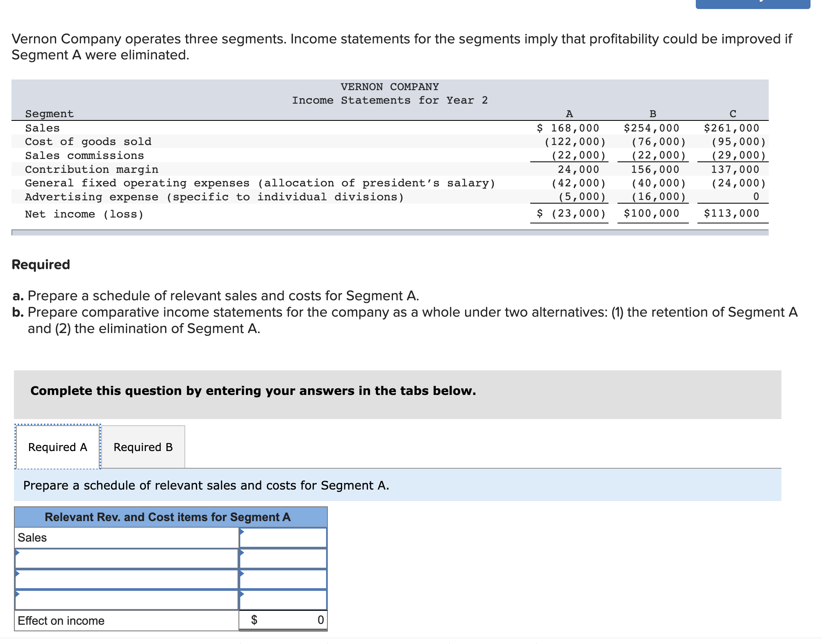Click the amount cell in the first blank row
Screen dimensions: 822x644
(x=283, y=559)
